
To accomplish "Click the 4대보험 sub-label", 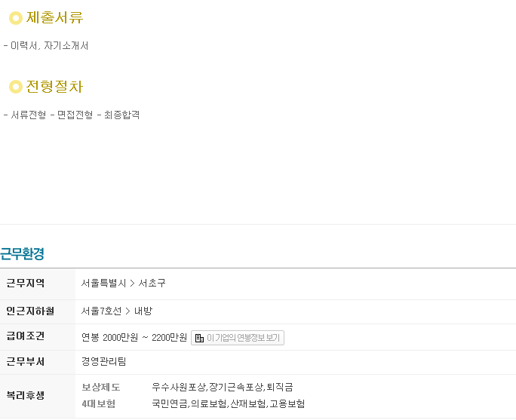I will [x=98, y=403].
